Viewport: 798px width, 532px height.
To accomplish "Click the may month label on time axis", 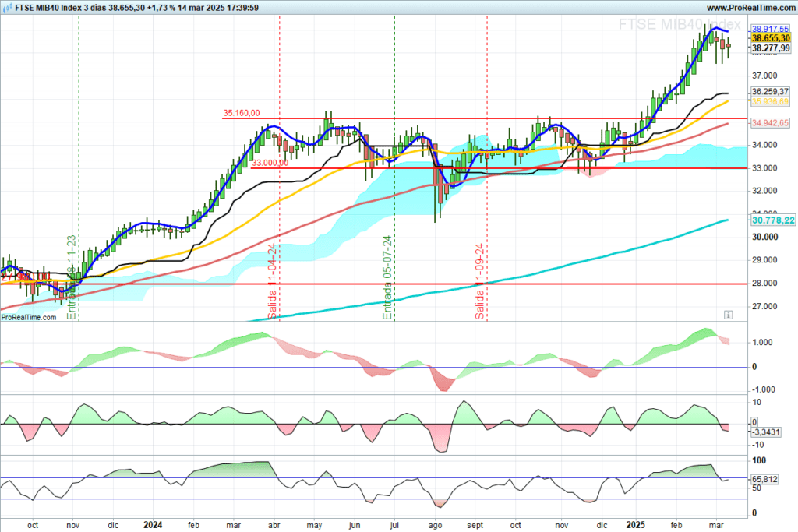I will 314,526.
